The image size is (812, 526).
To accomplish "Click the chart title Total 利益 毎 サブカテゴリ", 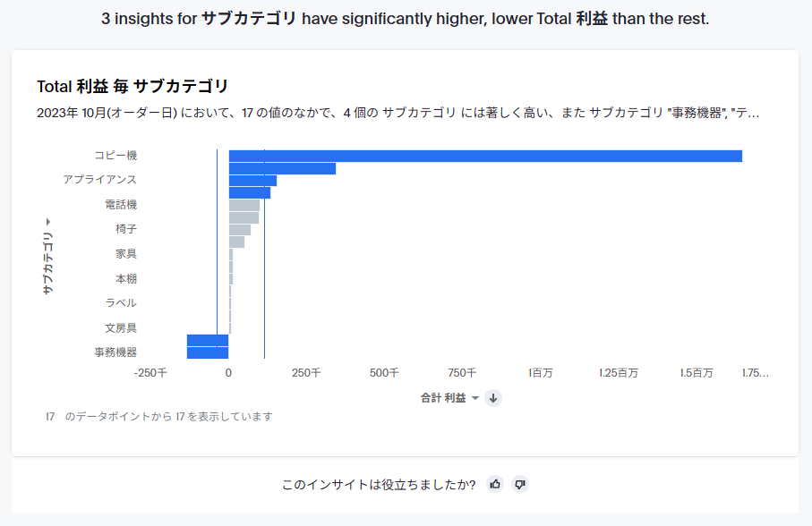I will pyautogui.click(x=132, y=87).
